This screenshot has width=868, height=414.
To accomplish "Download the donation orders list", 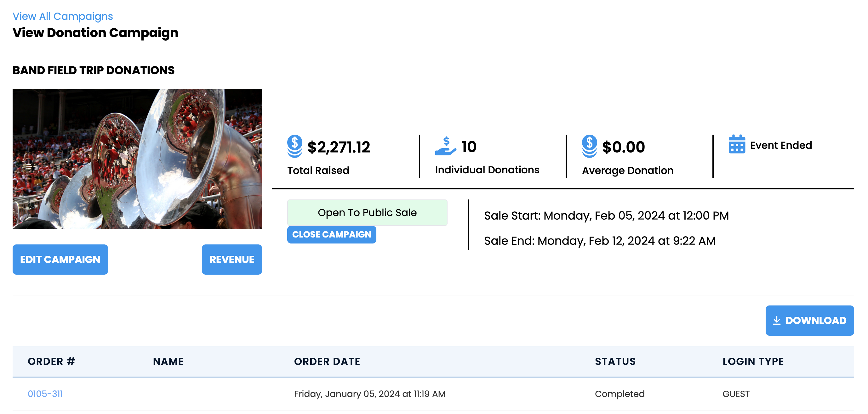I will [809, 320].
